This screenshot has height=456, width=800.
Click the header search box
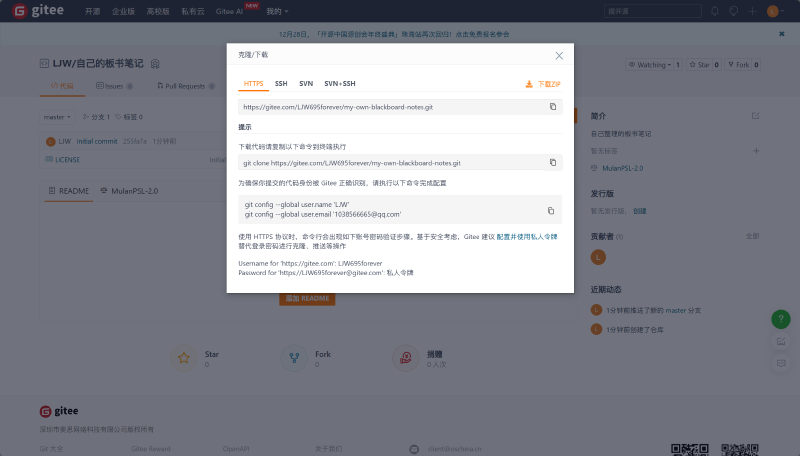point(653,11)
